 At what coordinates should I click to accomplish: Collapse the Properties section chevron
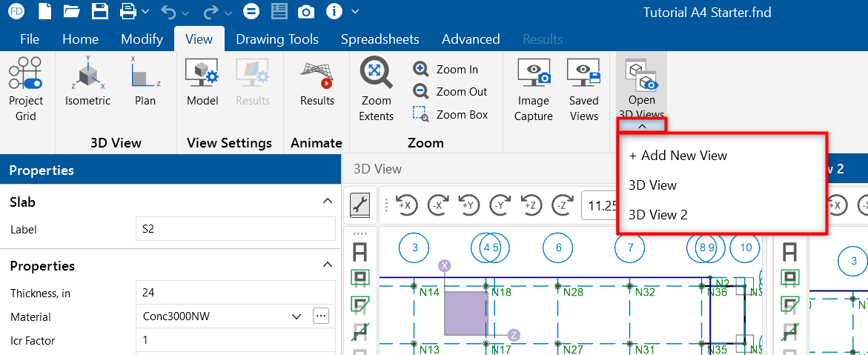click(327, 265)
